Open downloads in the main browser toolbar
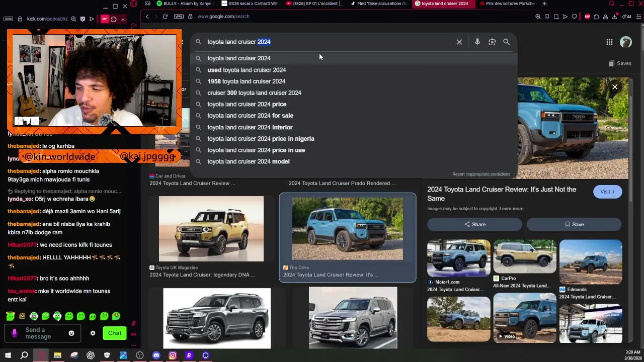The width and height of the screenshot is (644, 362). tap(614, 17)
